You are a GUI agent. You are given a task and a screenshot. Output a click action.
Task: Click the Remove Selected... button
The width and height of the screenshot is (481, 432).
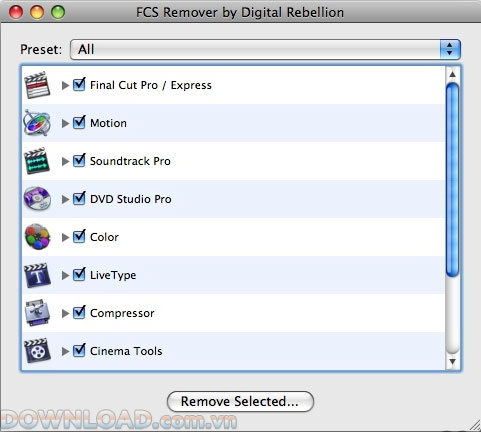[240, 401]
